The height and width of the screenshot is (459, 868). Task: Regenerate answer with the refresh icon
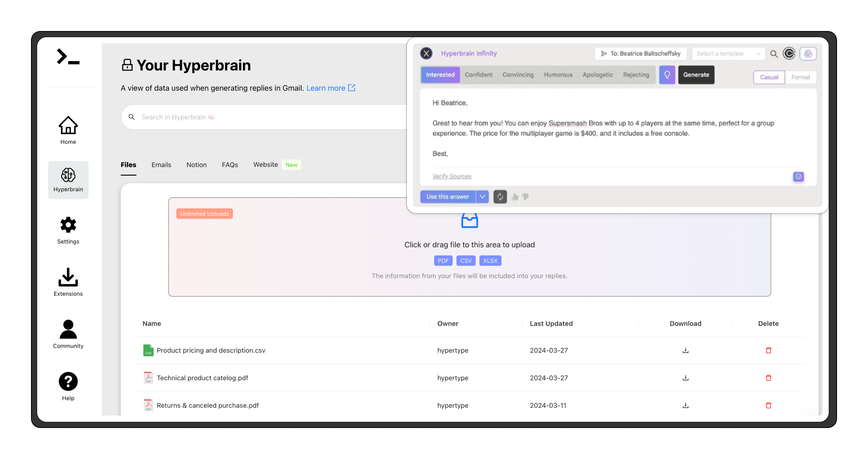coord(500,197)
